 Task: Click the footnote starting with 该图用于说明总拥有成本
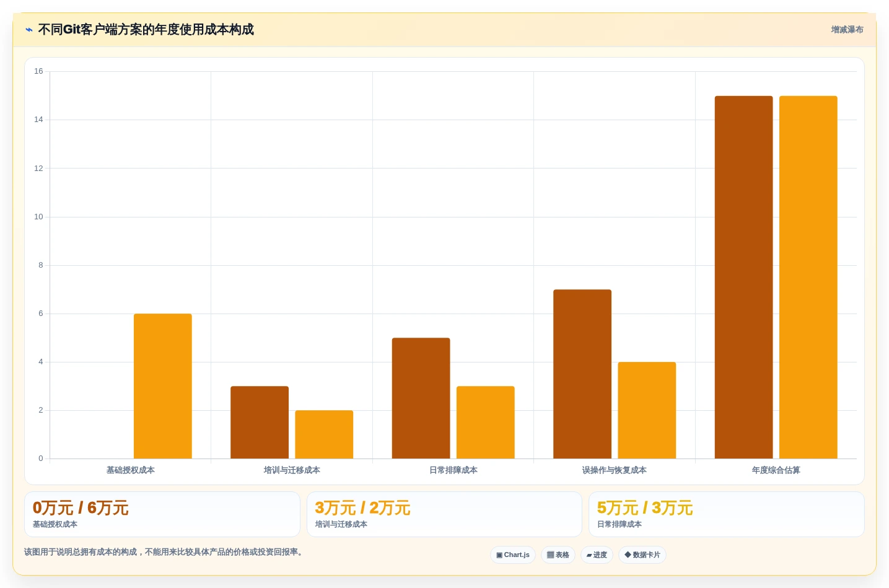tap(165, 552)
